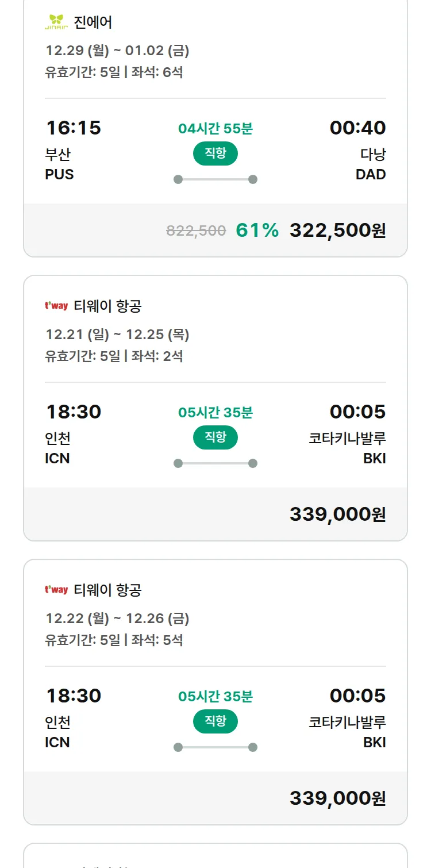This screenshot has width=431, height=868.
Task: Click the 61% discount label
Action: pos(257,231)
